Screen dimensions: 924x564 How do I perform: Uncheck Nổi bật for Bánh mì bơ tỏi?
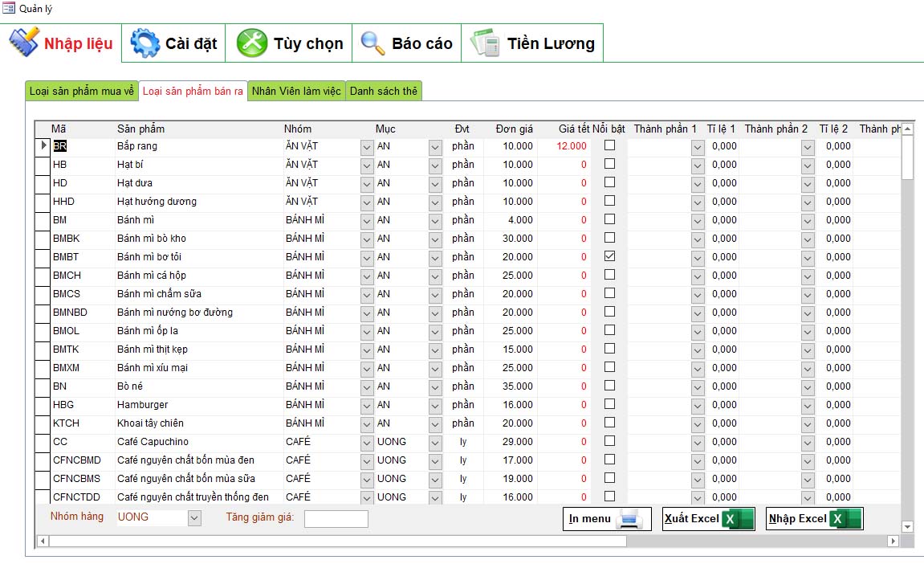point(610,256)
